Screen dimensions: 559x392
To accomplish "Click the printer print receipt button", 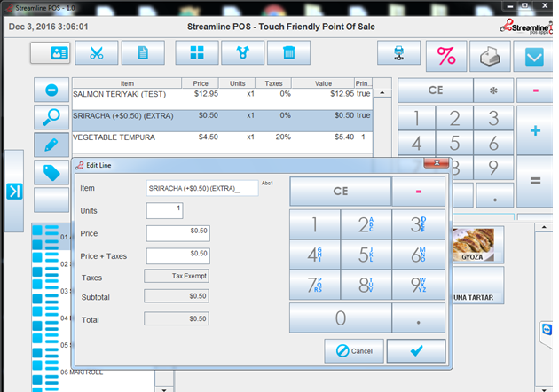I will [490, 56].
